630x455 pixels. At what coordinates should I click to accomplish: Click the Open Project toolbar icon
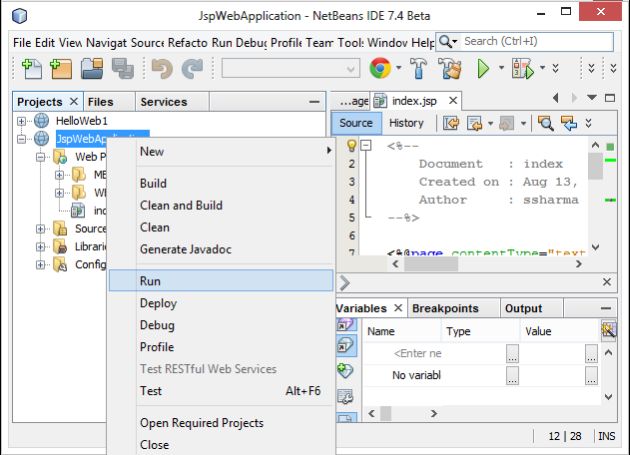(92, 68)
